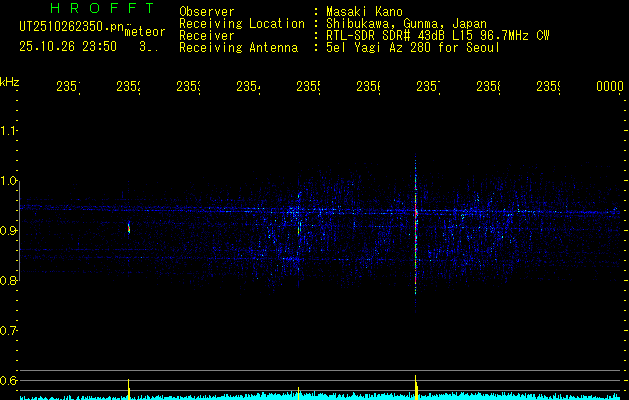Click the 5el Yagi antenna description

[411, 47]
